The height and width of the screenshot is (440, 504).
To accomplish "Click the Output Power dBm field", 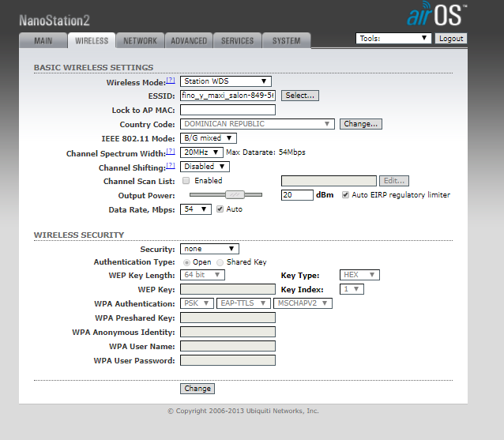I will (x=297, y=195).
